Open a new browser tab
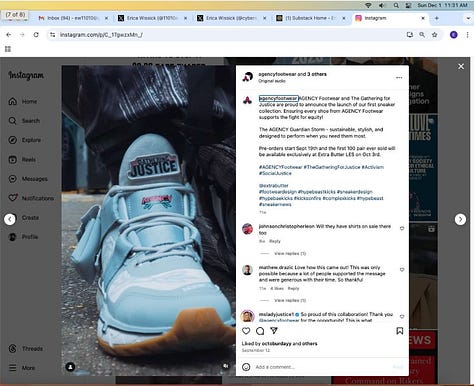This screenshot has width=474, height=386. click(436, 18)
